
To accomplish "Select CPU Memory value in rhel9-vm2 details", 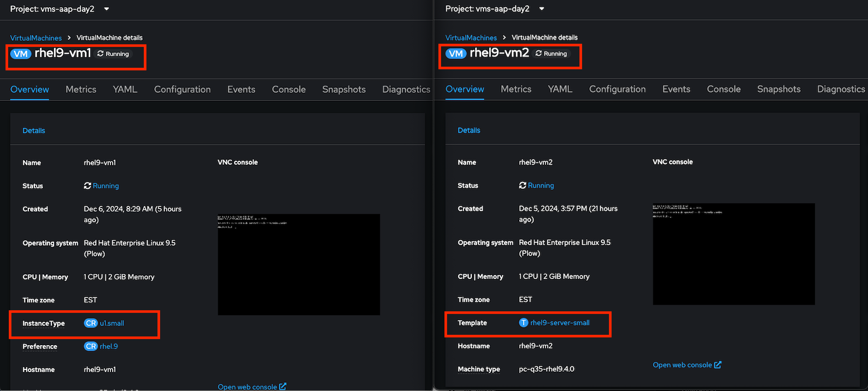I will (x=554, y=276).
